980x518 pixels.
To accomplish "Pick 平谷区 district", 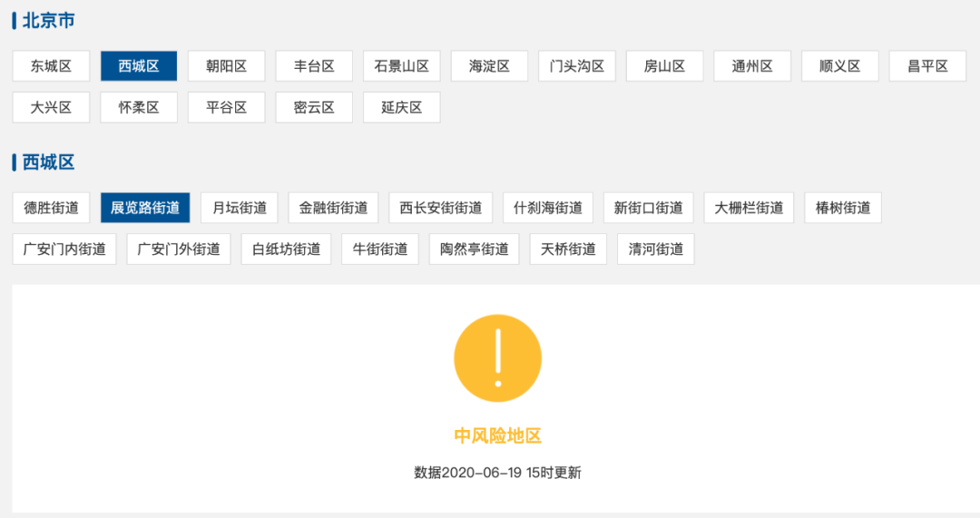I will point(226,107).
